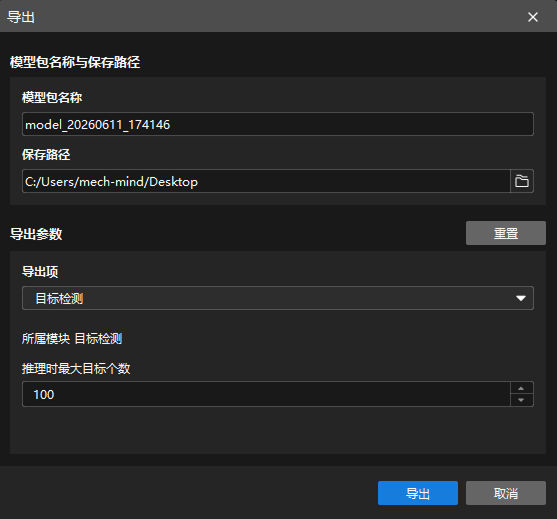Focus the 模型包名称 input field

pos(277,124)
